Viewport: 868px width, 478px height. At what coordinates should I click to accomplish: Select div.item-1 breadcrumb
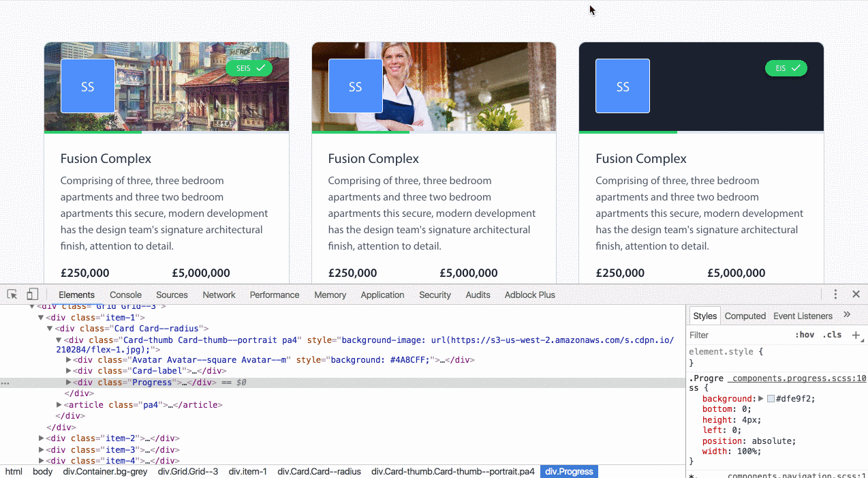[247, 471]
